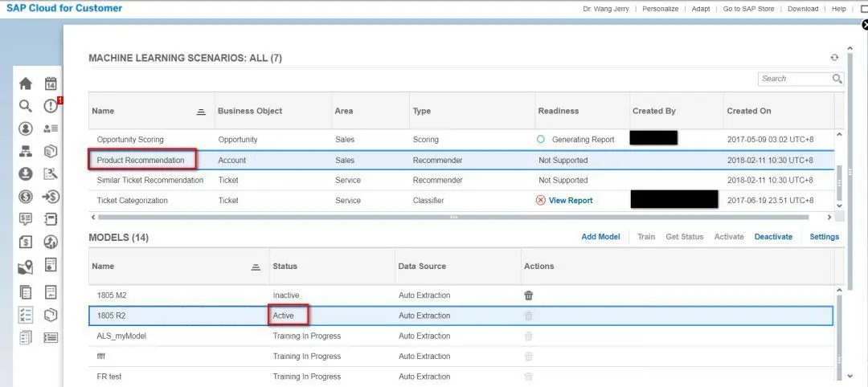Click the Activate button
This screenshot has width=868, height=387.
(x=729, y=237)
